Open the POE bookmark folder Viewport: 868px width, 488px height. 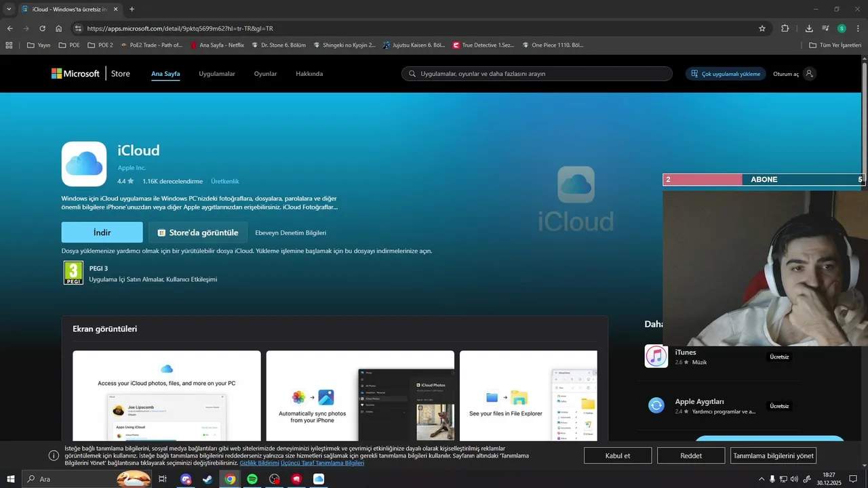(69, 45)
